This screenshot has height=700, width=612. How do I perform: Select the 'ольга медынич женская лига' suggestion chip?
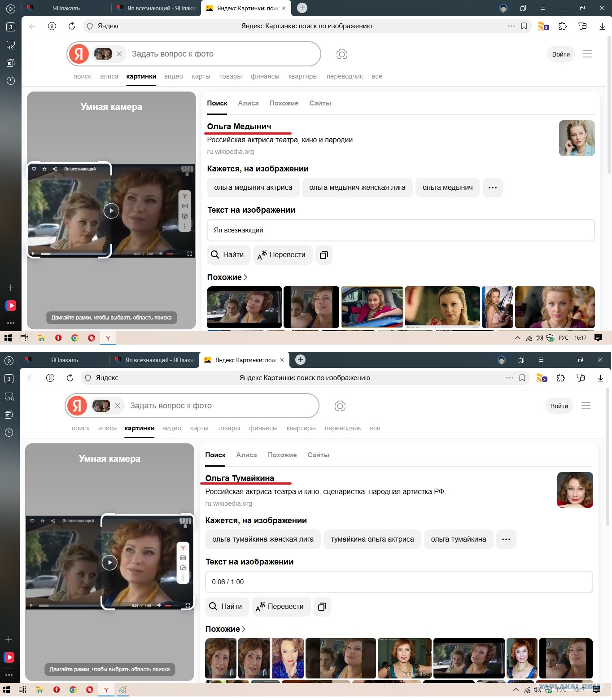coord(358,188)
